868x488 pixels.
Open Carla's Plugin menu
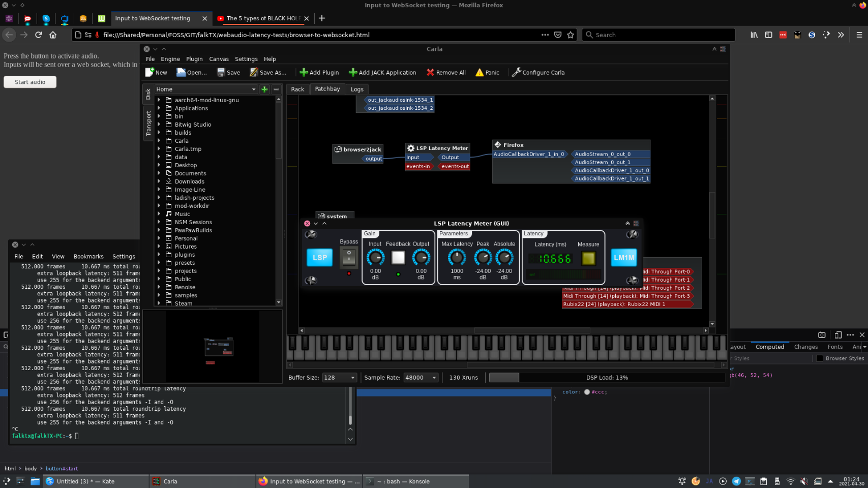[194, 59]
